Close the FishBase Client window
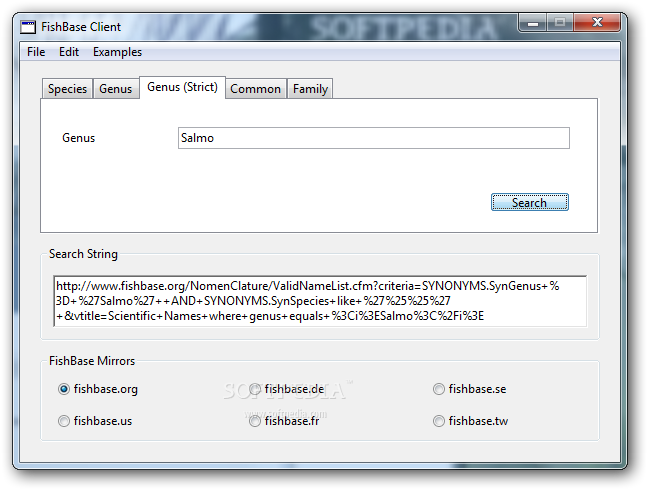Image resolution: width=648 pixels, height=490 pixels. pyautogui.click(x=597, y=23)
